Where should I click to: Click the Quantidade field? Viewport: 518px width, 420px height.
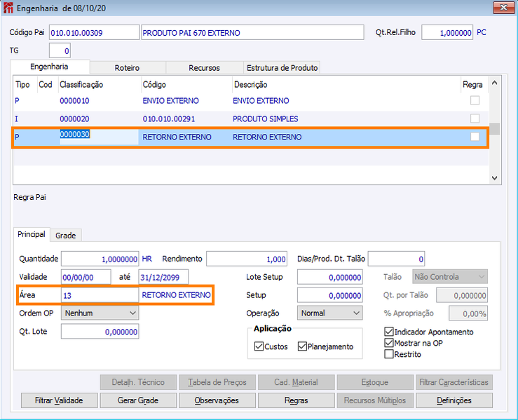pos(100,259)
